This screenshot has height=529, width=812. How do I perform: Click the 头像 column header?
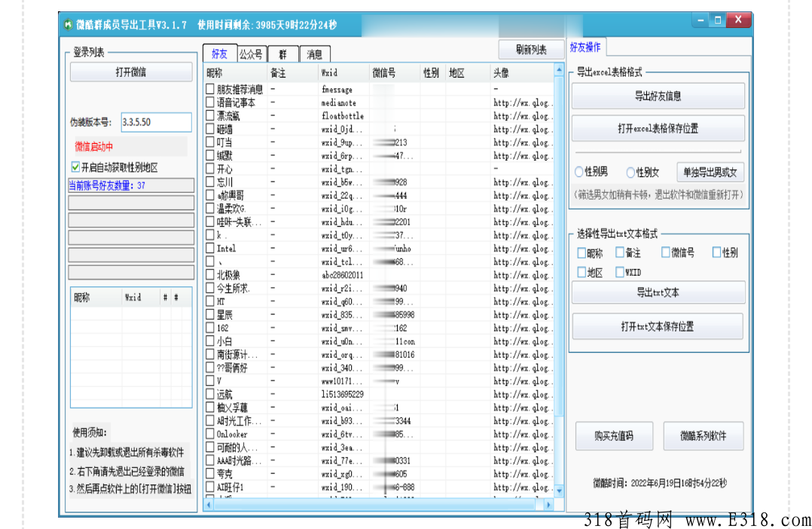(521, 73)
